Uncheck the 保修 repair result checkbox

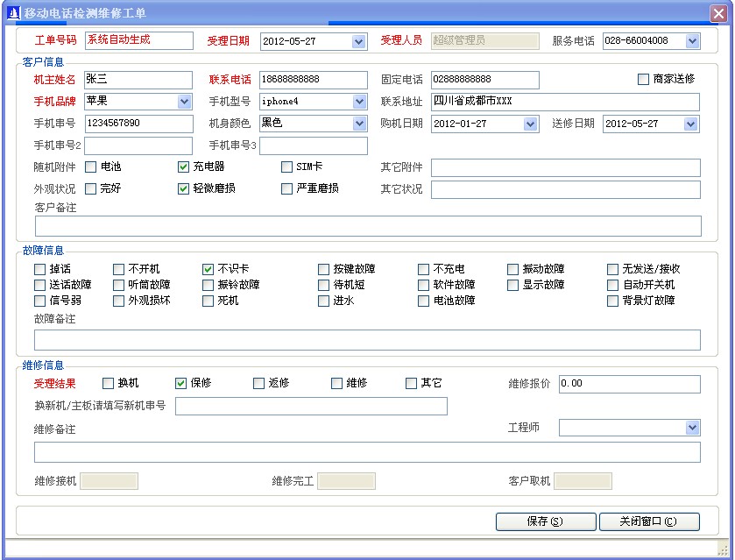tap(180, 383)
